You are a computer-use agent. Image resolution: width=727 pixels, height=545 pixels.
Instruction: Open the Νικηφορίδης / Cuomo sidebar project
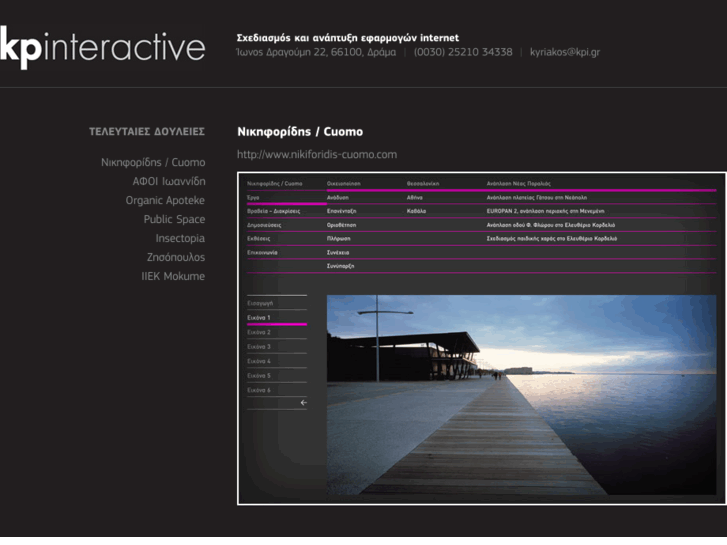(x=153, y=162)
